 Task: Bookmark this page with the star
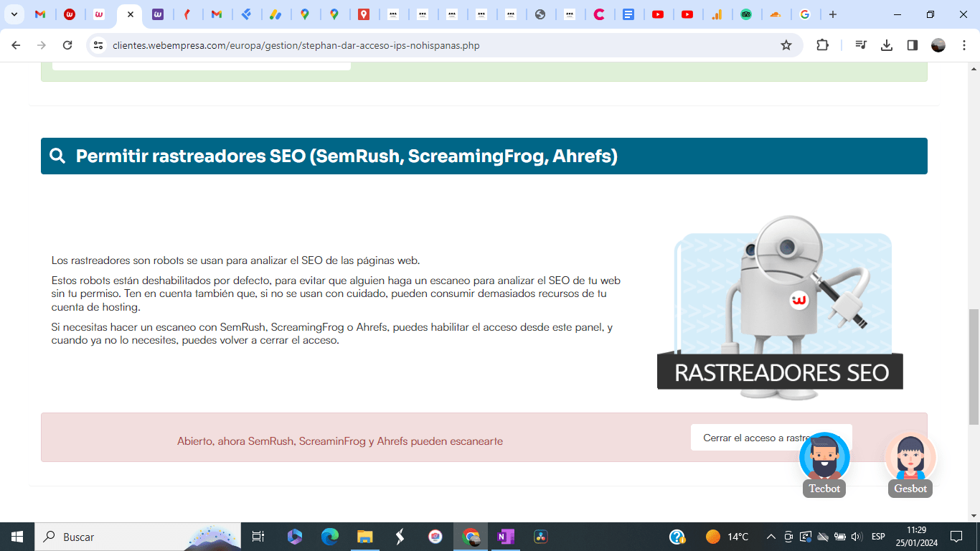pos(786,45)
